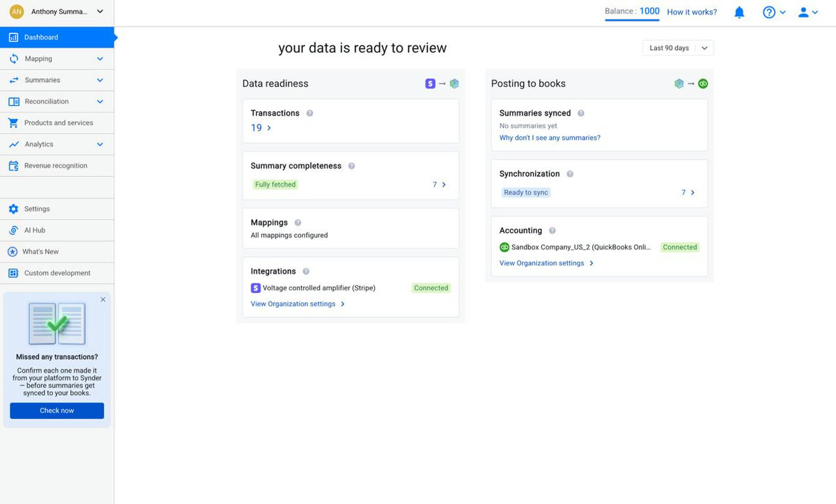This screenshot has height=504, width=836.
Task: Open the Ready to sync count 7 arrow
Action: coord(692,193)
